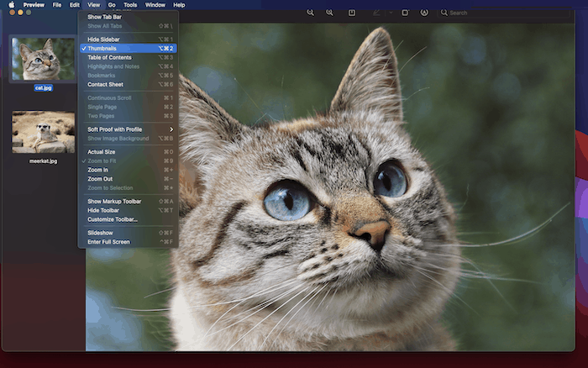This screenshot has height=368, width=588.
Task: Choose Hide Toolbar menu item
Action: [128, 210]
